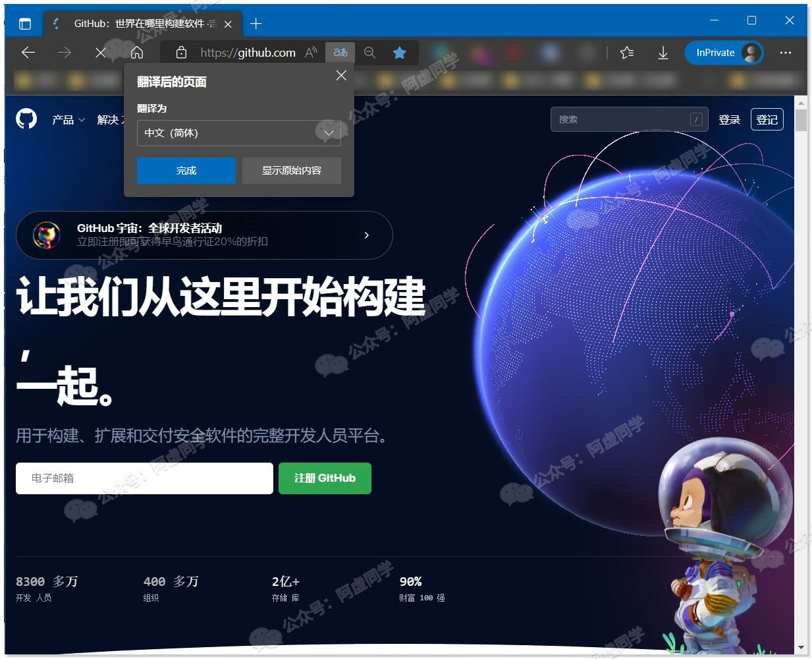This screenshot has height=659, width=812.
Task: Click the 2亿+ statistic text
Action: (x=286, y=581)
